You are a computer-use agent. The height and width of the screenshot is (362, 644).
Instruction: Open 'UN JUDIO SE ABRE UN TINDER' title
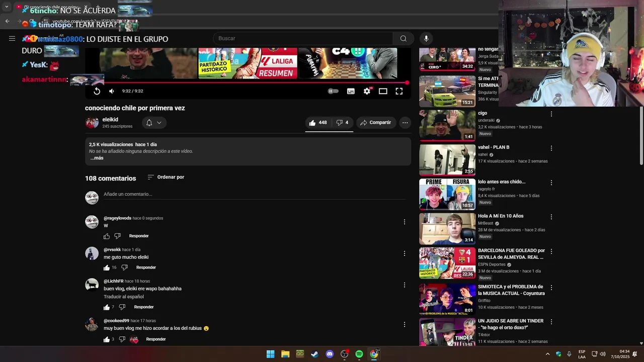click(x=511, y=324)
